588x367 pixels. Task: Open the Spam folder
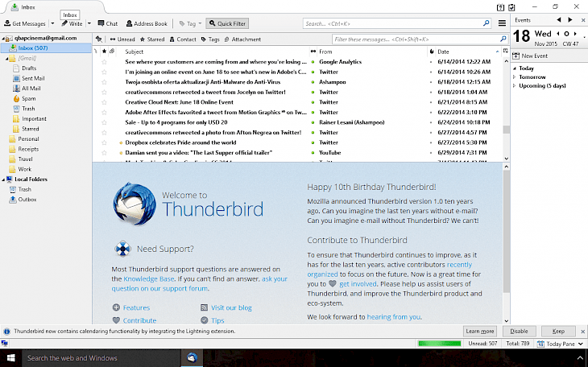point(28,99)
